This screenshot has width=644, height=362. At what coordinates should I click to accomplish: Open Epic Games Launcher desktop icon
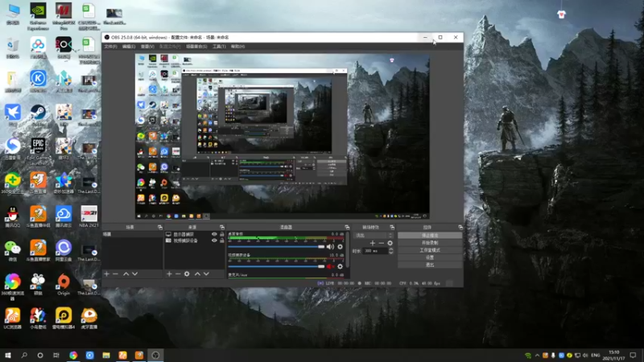pyautogui.click(x=38, y=150)
